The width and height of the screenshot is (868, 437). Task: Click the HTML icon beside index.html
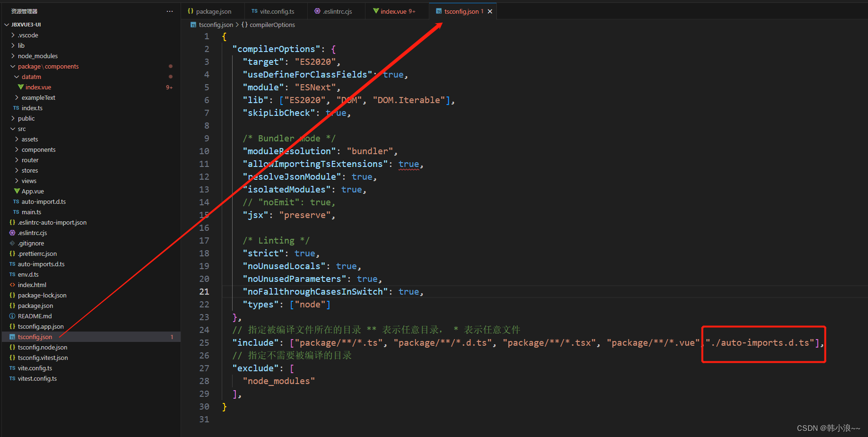12,285
